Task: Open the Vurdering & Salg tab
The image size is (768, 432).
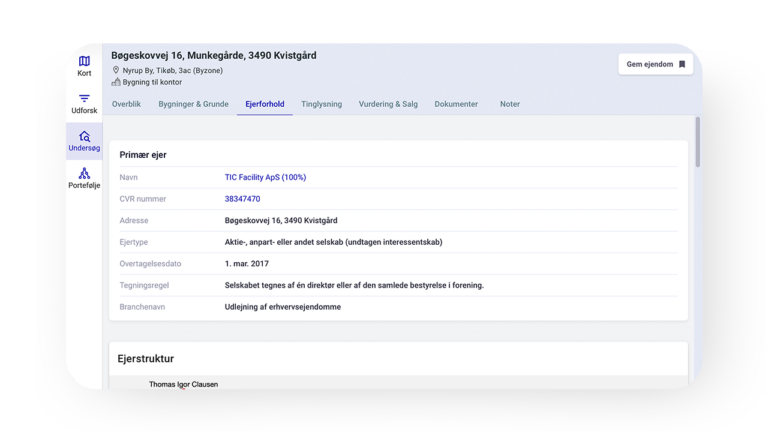Action: click(388, 104)
